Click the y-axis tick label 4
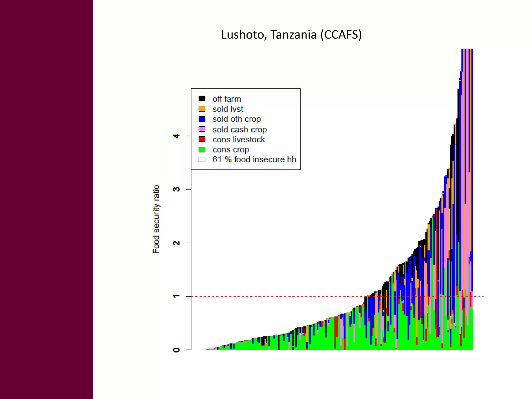This screenshot has height=399, width=532. pyautogui.click(x=176, y=136)
